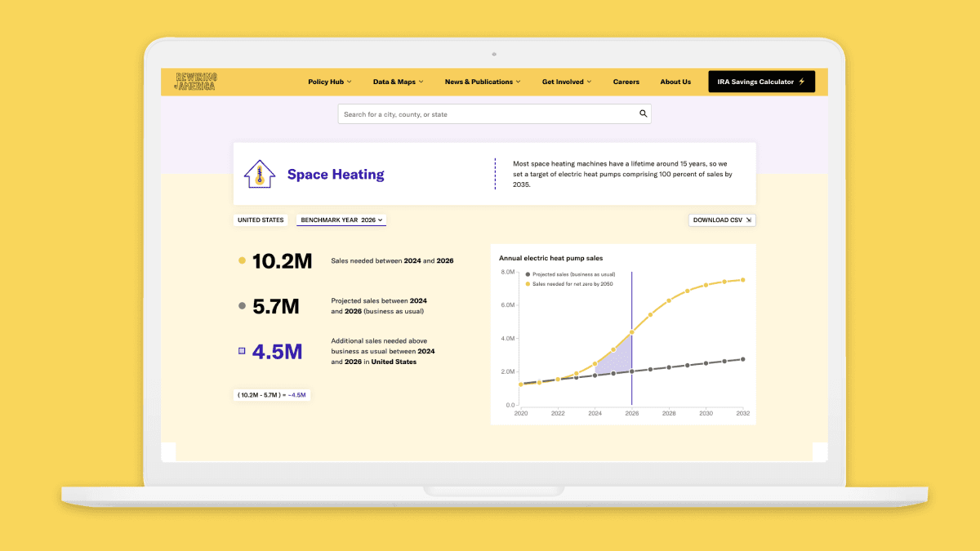
Task: Open the About Us page
Action: (x=675, y=82)
